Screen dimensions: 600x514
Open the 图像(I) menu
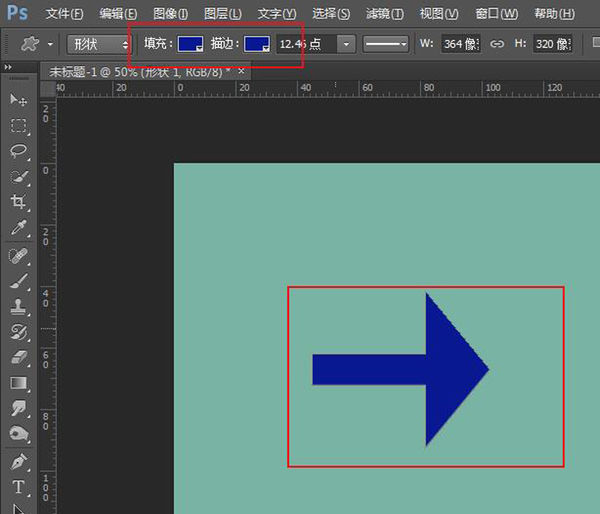170,14
